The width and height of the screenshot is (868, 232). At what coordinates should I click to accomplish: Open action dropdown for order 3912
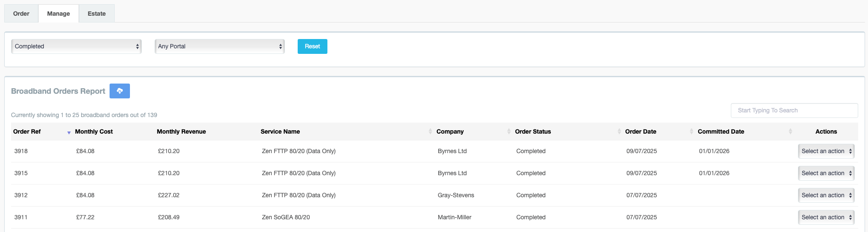pyautogui.click(x=826, y=195)
